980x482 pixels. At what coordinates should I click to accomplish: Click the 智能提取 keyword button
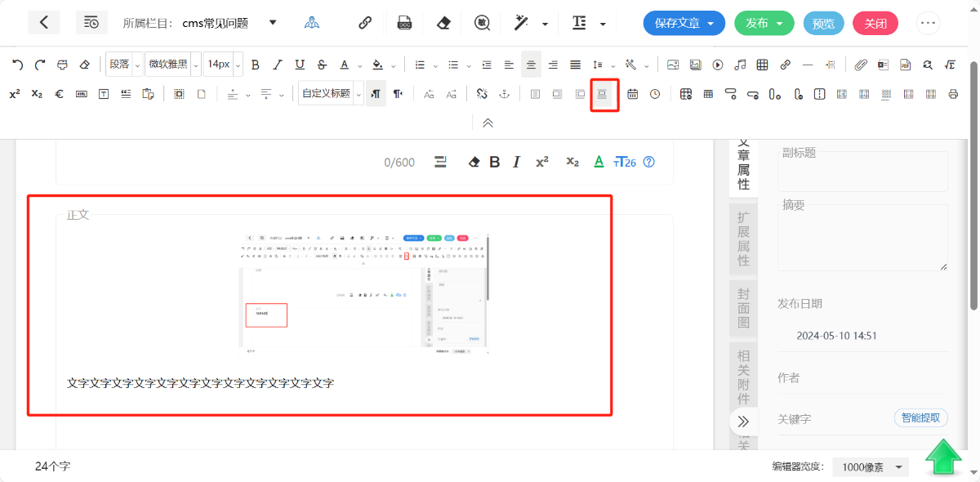(920, 418)
